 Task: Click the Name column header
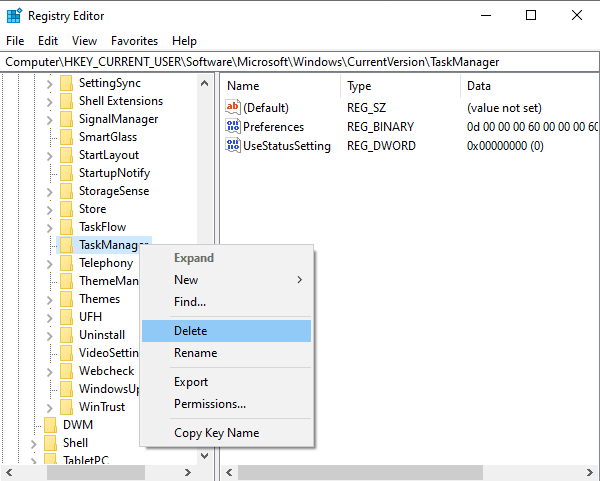[x=281, y=86]
